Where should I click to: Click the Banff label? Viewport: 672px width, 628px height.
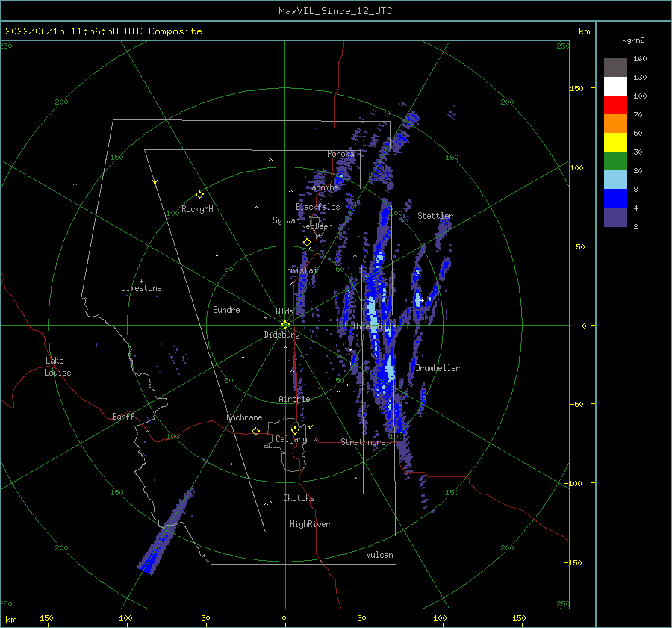click(x=123, y=416)
